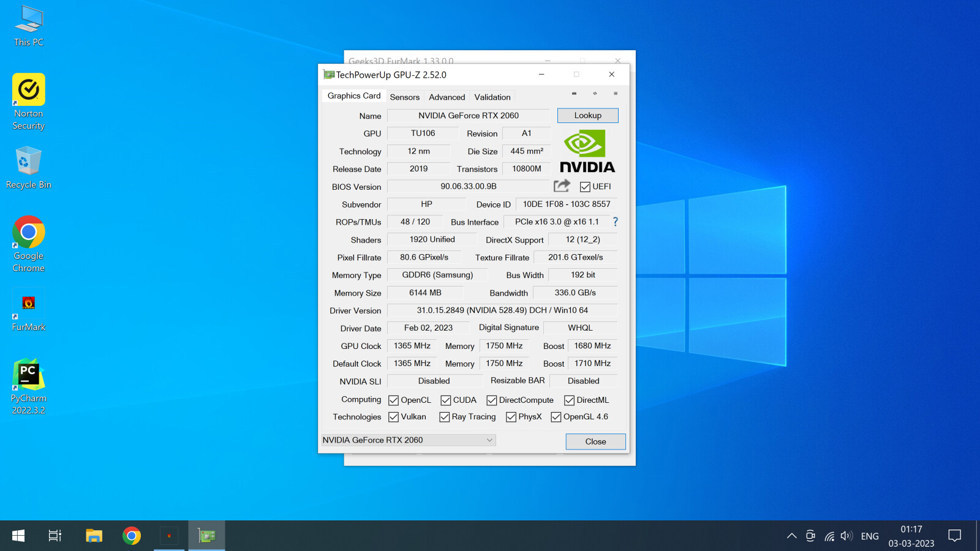Click the Device ID value field
980x551 pixels.
567,204
